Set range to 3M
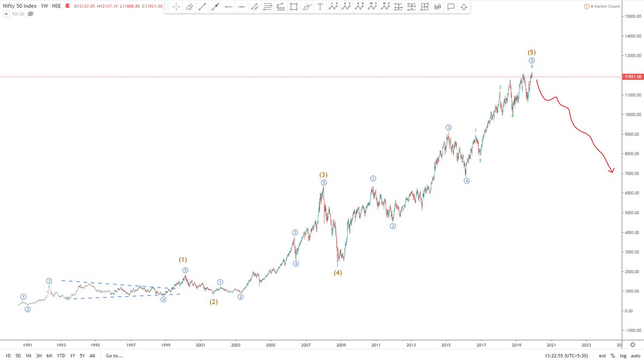Viewport: 644px width, 362px height. pos(39,356)
